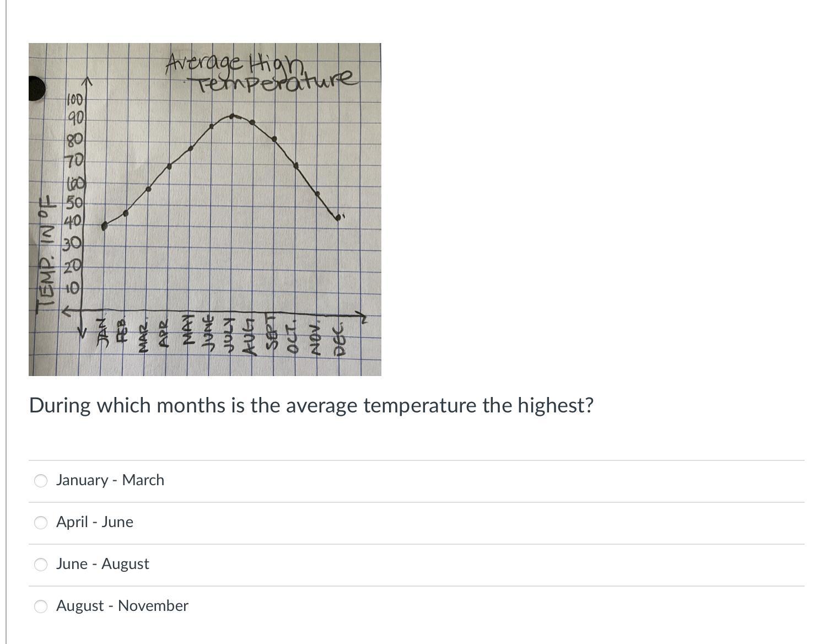The image size is (819, 644).
Task: Choose the June - August radio button
Action: pos(41,565)
